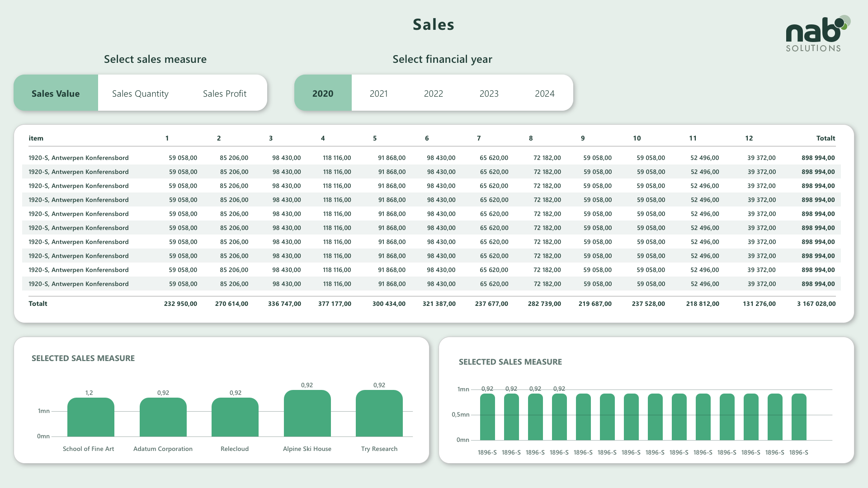Image resolution: width=868 pixels, height=488 pixels.
Task: Click first 1896-S bar in right chart
Action: pyautogui.click(x=487, y=417)
